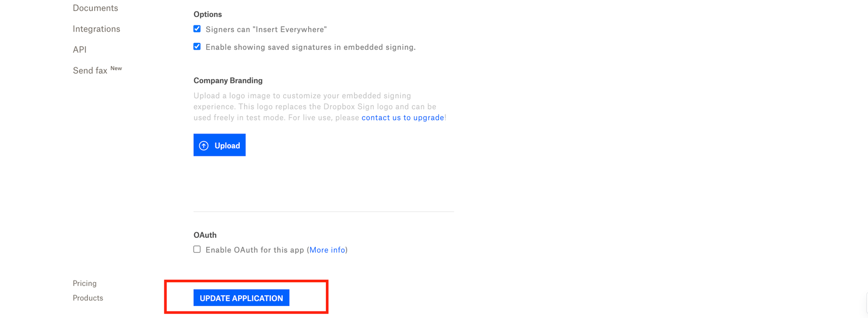View the Products page
This screenshot has width=868, height=318.
pyautogui.click(x=88, y=297)
